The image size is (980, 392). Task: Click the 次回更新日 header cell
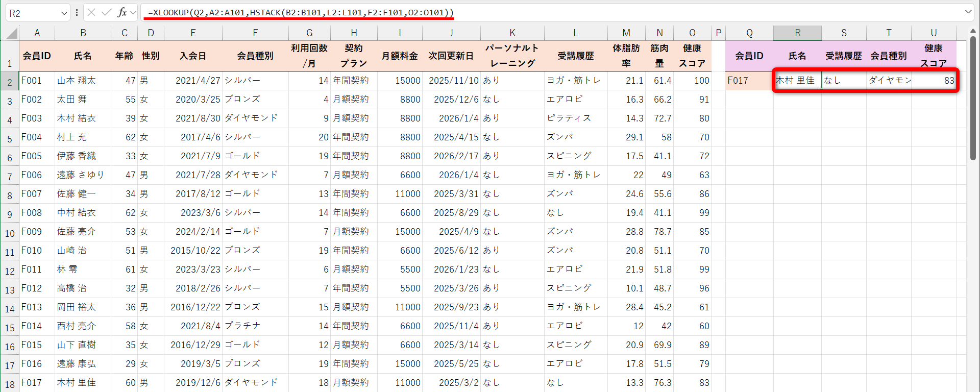tap(451, 56)
